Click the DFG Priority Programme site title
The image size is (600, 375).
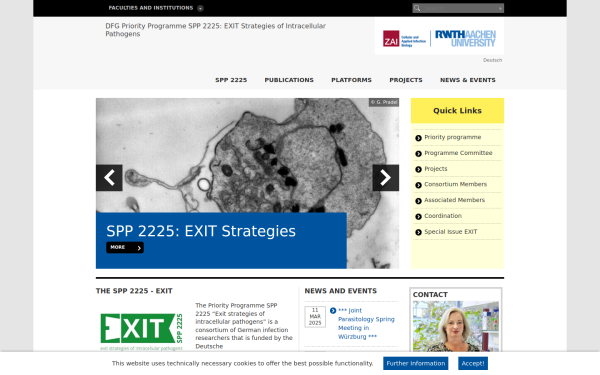pyautogui.click(x=215, y=30)
